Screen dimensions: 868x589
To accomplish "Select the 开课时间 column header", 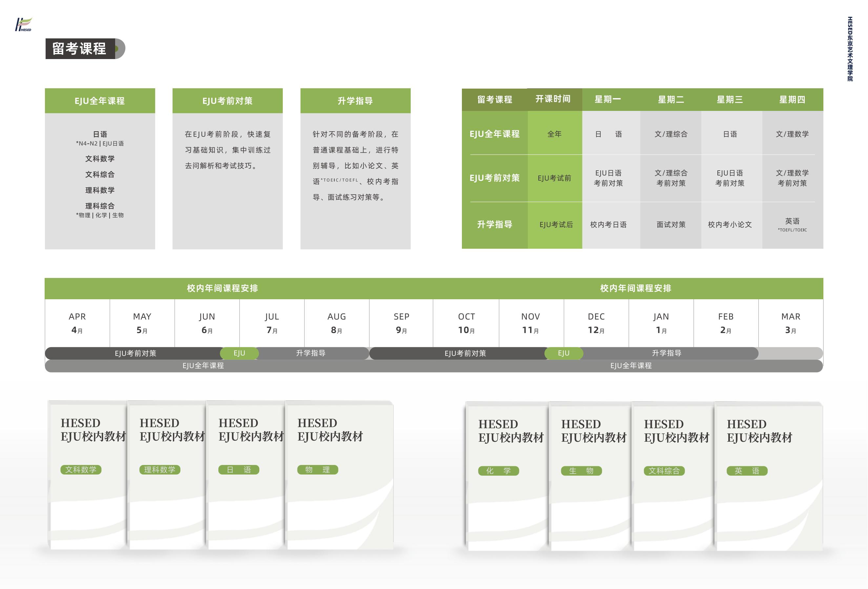I will point(555,99).
